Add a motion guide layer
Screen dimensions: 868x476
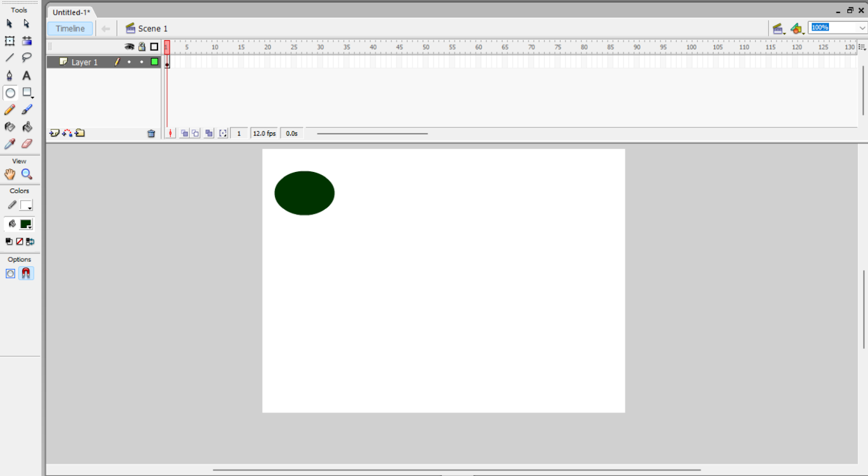pyautogui.click(x=67, y=133)
